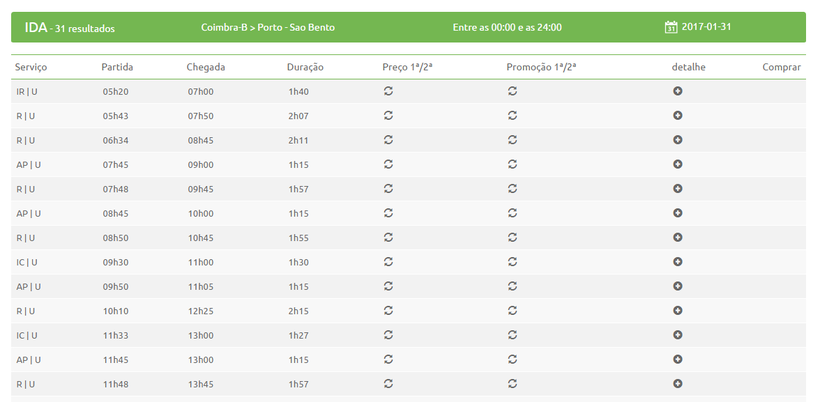Refresh promotion for the 07h48 train
Image resolution: width=820 pixels, height=402 pixels.
point(512,189)
